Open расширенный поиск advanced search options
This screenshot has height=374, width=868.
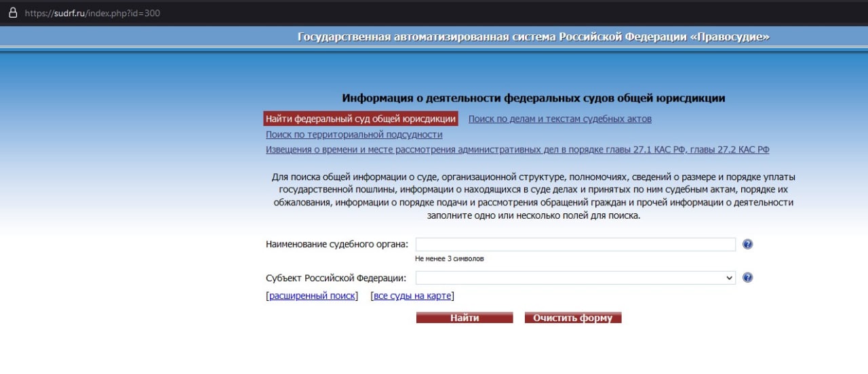point(312,296)
